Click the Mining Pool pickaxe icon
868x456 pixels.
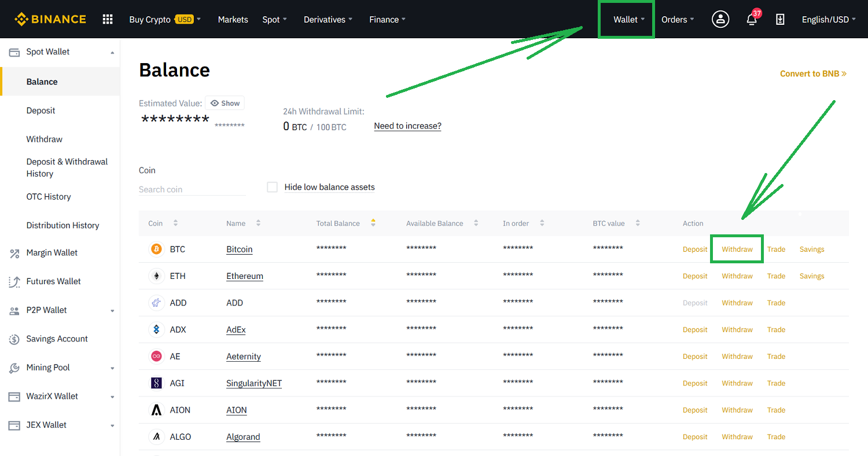tap(14, 368)
